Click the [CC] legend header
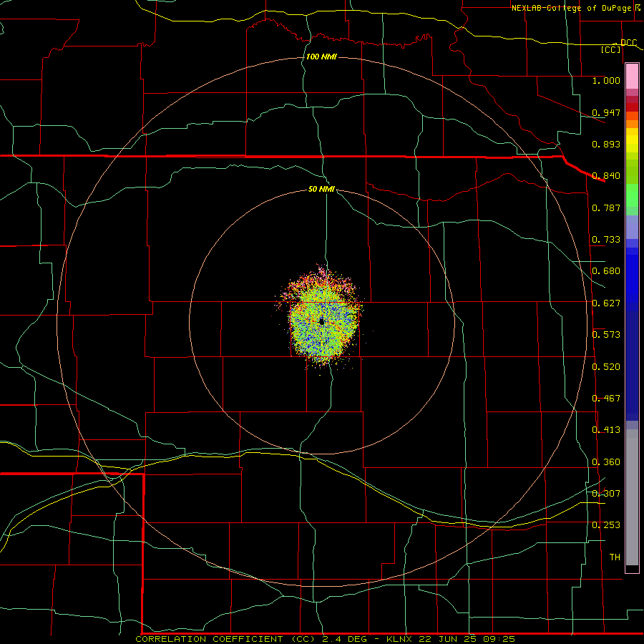 click(x=610, y=49)
